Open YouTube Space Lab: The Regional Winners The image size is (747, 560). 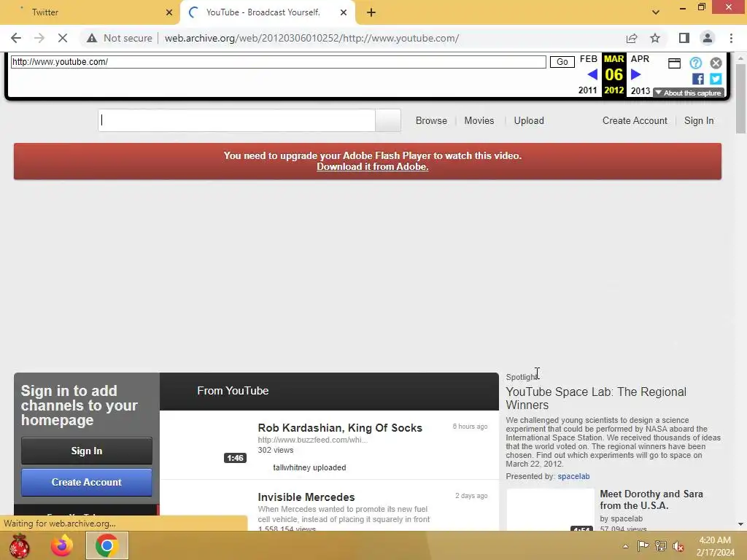click(x=596, y=398)
